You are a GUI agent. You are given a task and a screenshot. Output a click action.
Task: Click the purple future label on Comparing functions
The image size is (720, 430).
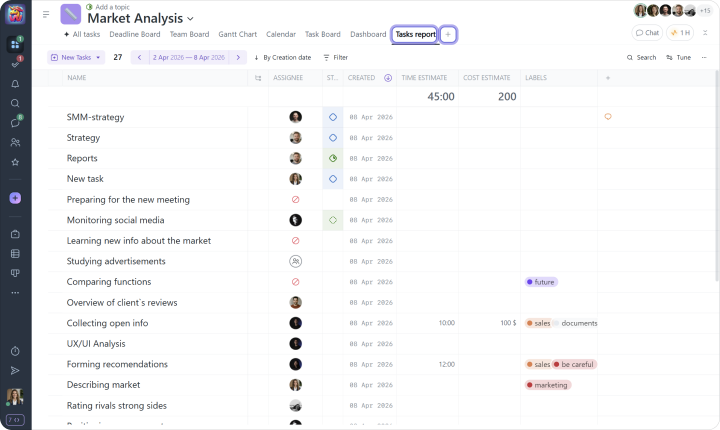tap(541, 282)
